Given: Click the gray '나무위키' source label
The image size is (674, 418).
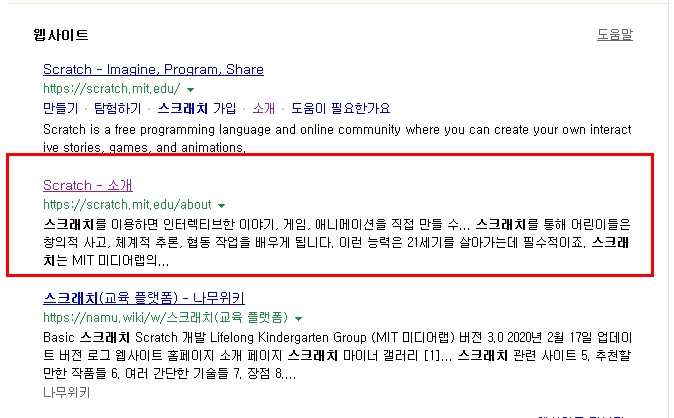Looking at the screenshot, I should 67,392.
